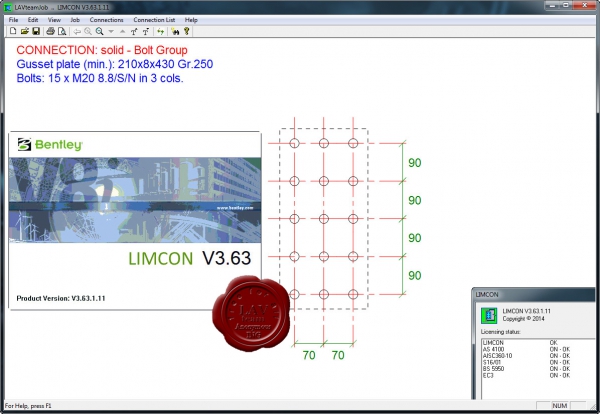
Task: Print the connection using the printer icon
Action: coord(50,31)
